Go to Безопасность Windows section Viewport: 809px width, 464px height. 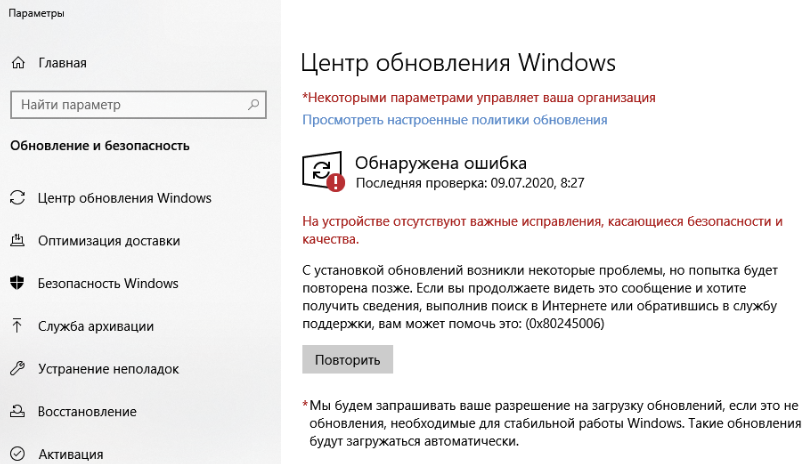[x=108, y=283]
